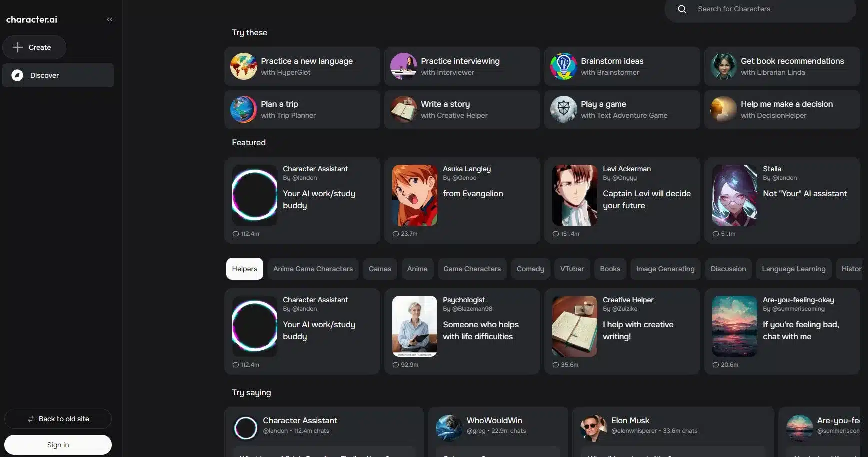Click Play a game
Image resolution: width=868 pixels, height=457 pixels.
coord(622,109)
